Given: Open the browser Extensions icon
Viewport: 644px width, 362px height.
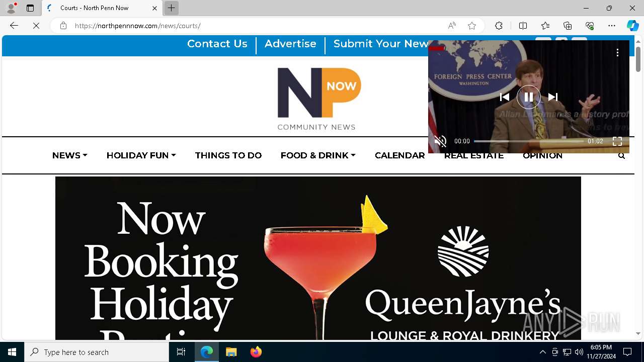Looking at the screenshot, I should 499,26.
